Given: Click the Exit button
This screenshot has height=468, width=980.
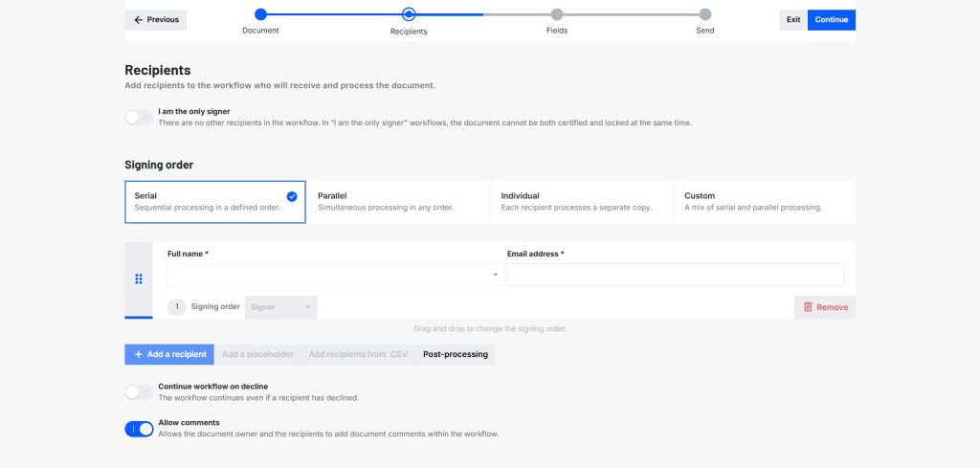Looking at the screenshot, I should pyautogui.click(x=793, y=20).
